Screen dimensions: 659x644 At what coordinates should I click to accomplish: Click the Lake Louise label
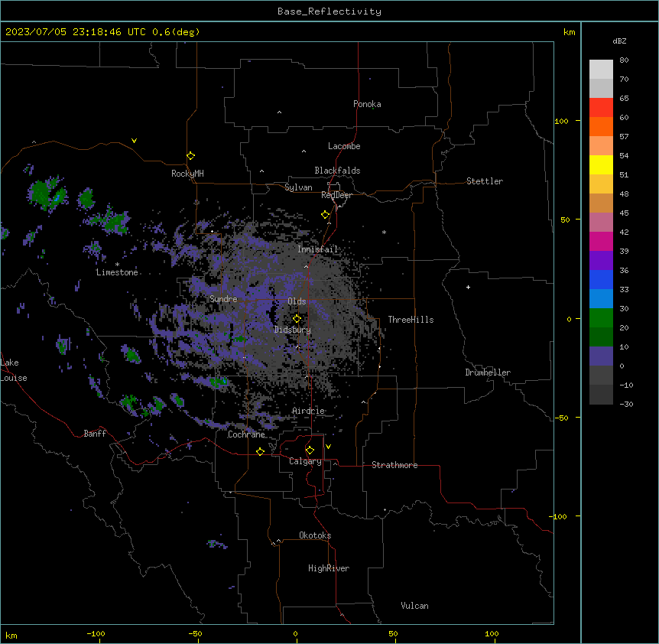pyautogui.click(x=12, y=370)
